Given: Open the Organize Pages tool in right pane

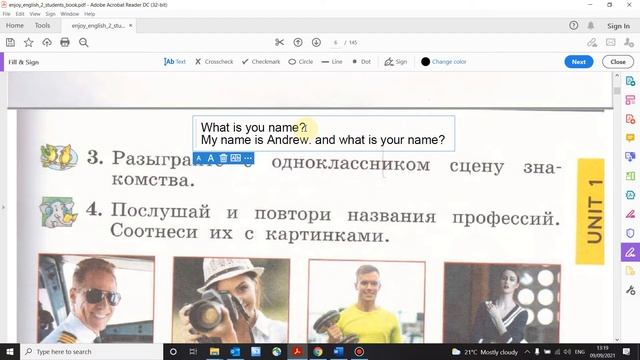Looking at the screenshot, I should click(x=630, y=176).
